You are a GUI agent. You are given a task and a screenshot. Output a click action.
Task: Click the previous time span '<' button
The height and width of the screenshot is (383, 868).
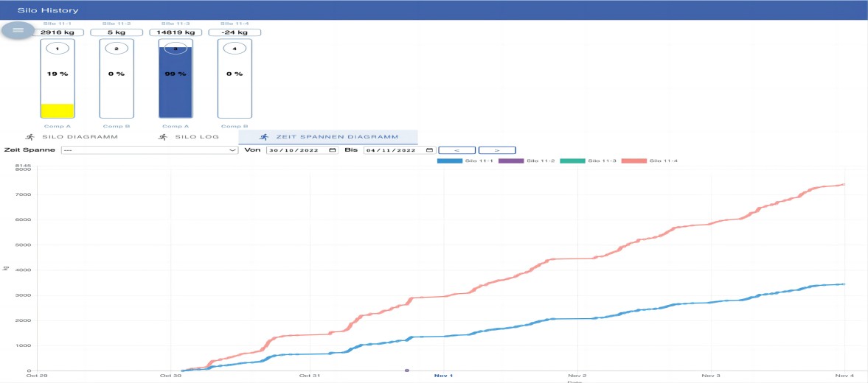[x=456, y=150]
